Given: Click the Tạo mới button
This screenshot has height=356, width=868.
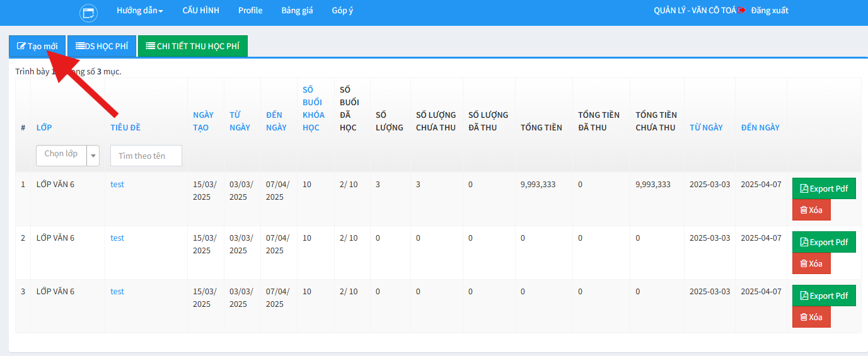Looking at the screenshot, I should tap(37, 46).
